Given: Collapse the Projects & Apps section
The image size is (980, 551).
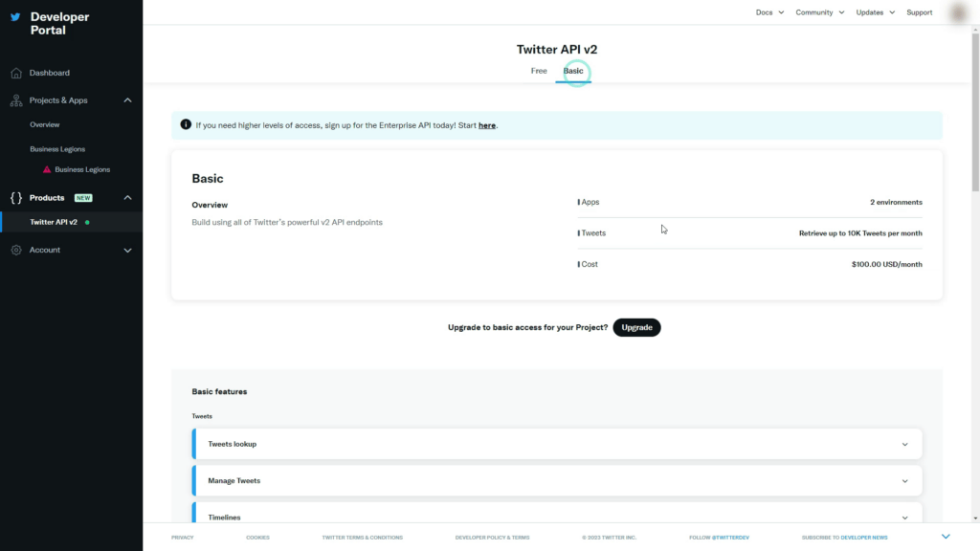Looking at the screenshot, I should [127, 99].
